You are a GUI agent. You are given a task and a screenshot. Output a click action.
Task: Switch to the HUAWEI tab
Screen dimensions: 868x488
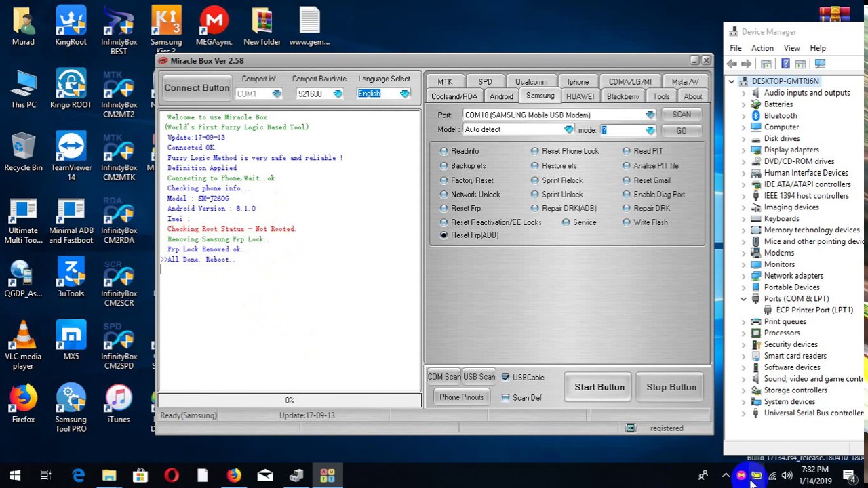coord(580,96)
